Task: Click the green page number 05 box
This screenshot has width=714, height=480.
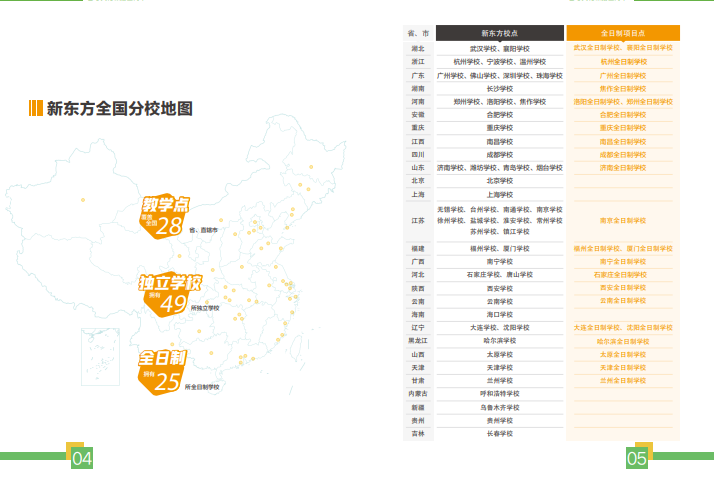Action: [x=637, y=459]
